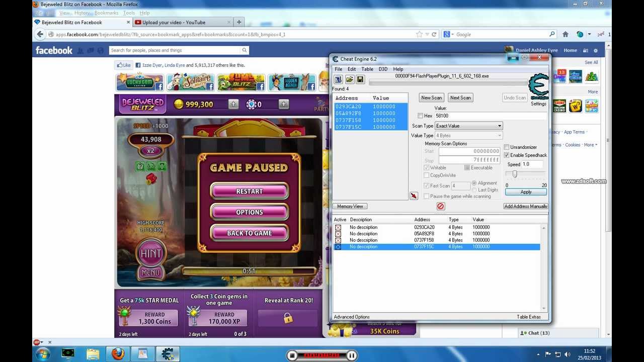644x362 pixels.
Task: Enable the Unrandomizer checkbox
Action: click(507, 147)
